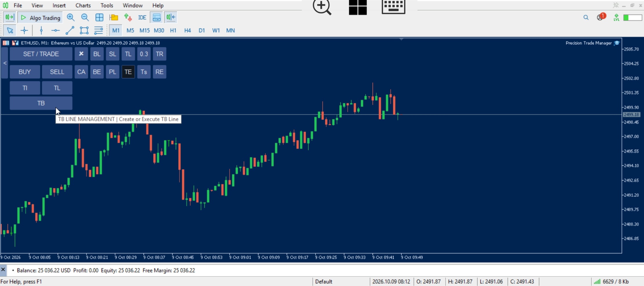
Task: Switch to the H4 timeframe
Action: (x=187, y=30)
